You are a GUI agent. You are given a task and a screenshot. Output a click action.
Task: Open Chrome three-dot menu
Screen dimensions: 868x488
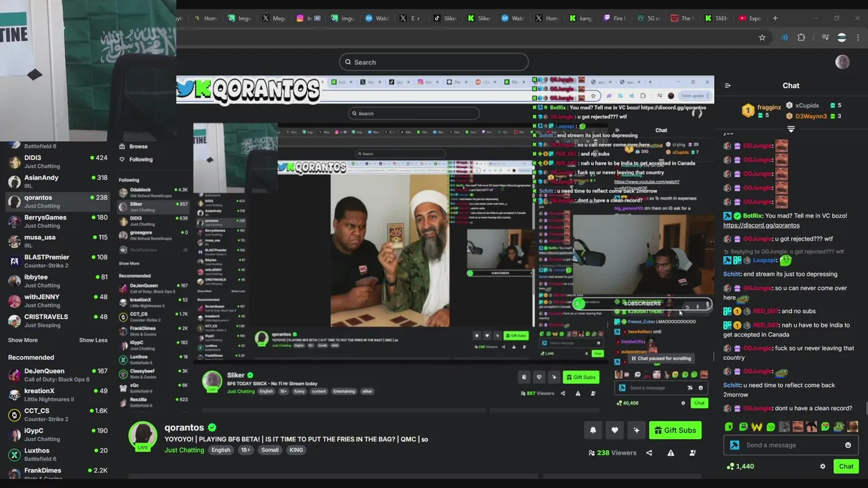pos(859,38)
